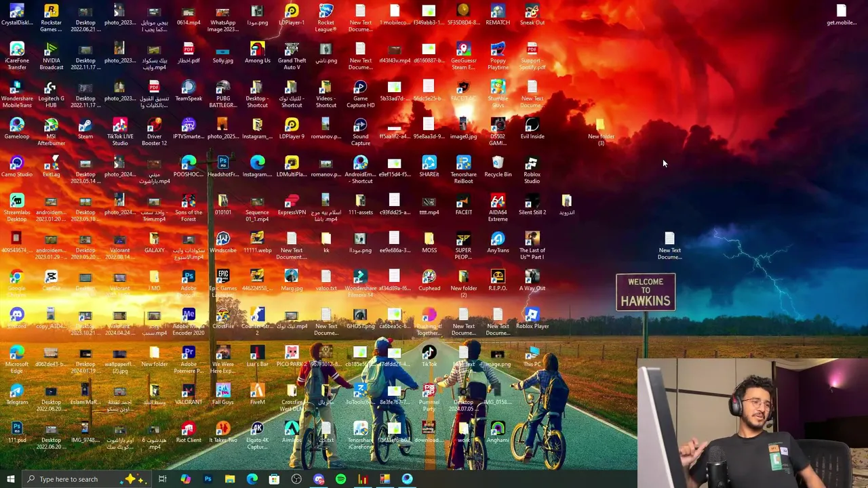This screenshot has width=868, height=488.
Task: Select the MSI Afterburner icon
Action: tap(51, 132)
